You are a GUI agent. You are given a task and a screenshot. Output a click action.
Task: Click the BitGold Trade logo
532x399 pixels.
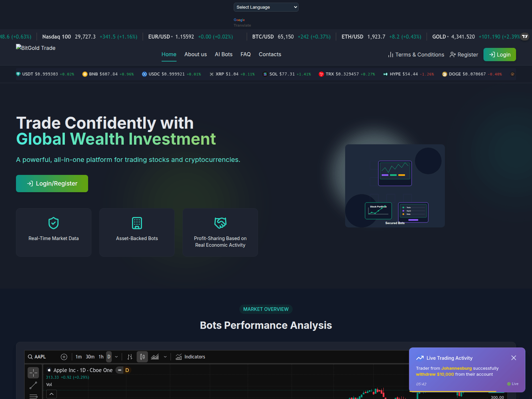(36, 48)
